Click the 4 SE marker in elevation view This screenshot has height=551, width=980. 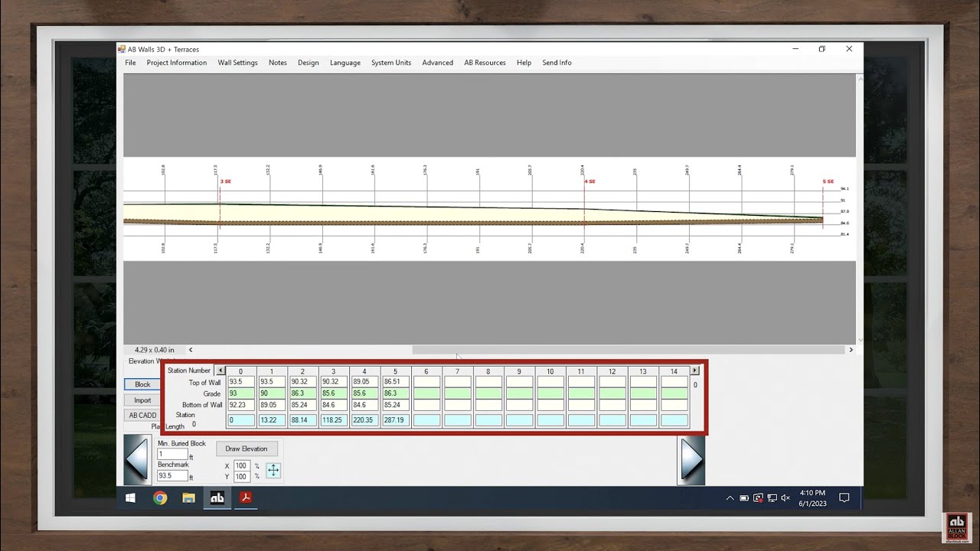590,181
